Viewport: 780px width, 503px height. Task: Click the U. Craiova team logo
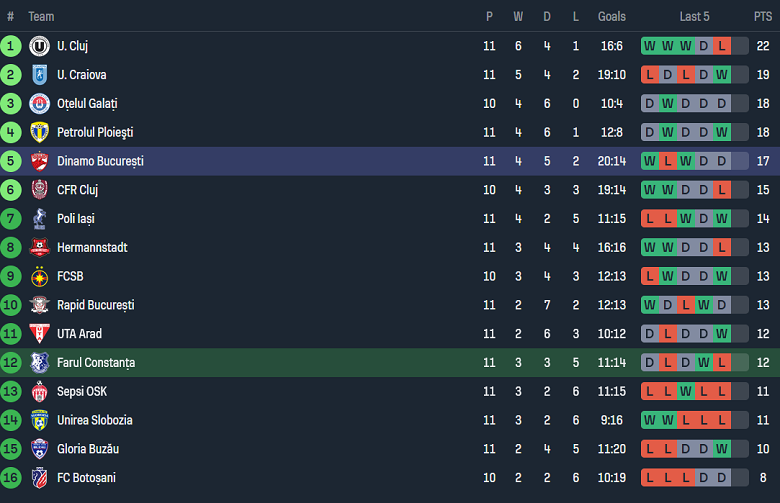click(40, 75)
